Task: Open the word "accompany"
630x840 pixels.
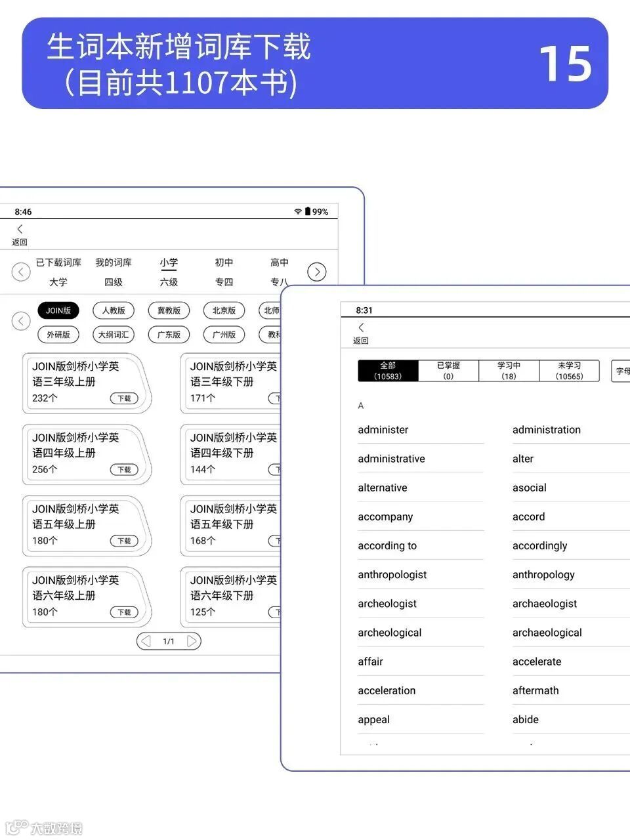Action: click(385, 517)
